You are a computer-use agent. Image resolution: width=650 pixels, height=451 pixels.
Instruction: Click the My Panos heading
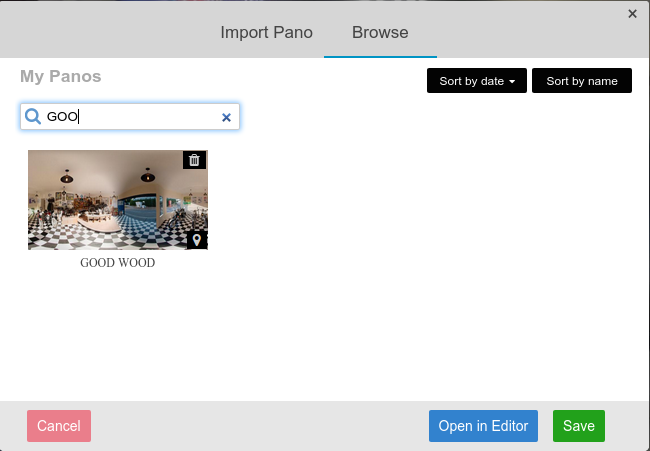[61, 77]
